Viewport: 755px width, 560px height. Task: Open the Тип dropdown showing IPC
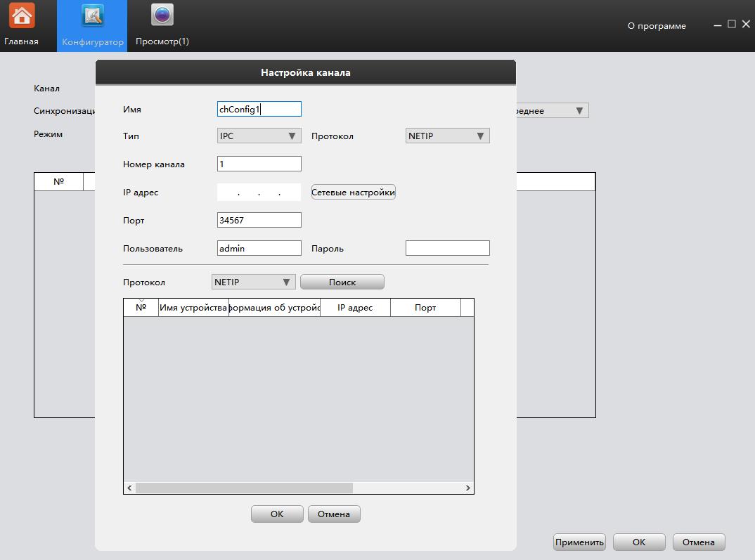pyautogui.click(x=259, y=135)
